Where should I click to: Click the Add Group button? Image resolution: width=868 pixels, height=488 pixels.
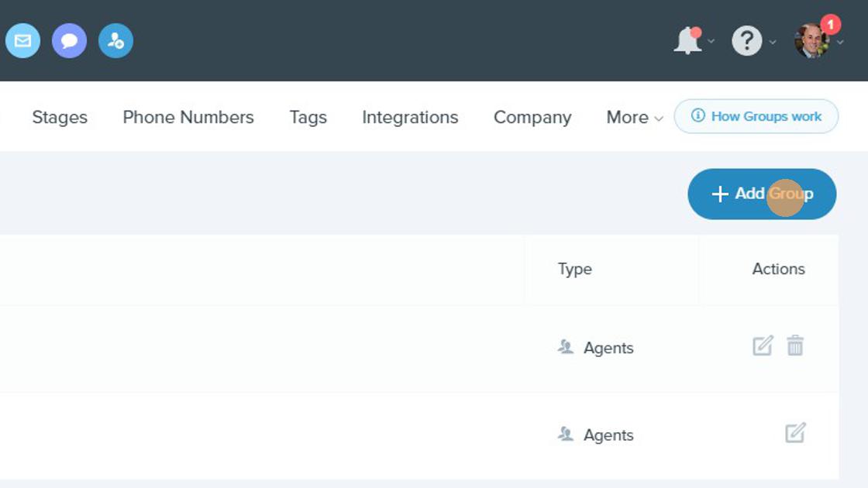762,194
